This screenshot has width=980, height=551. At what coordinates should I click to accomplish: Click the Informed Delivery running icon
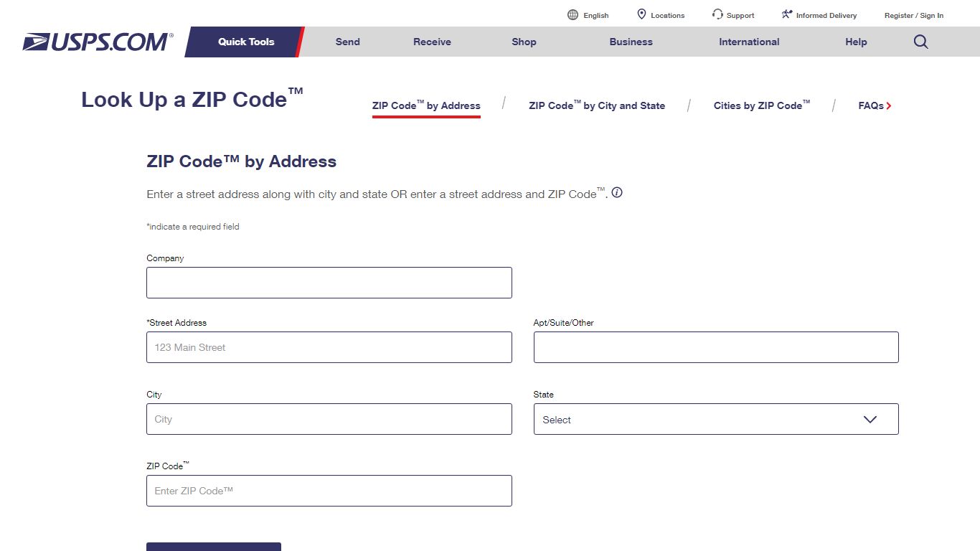point(787,14)
